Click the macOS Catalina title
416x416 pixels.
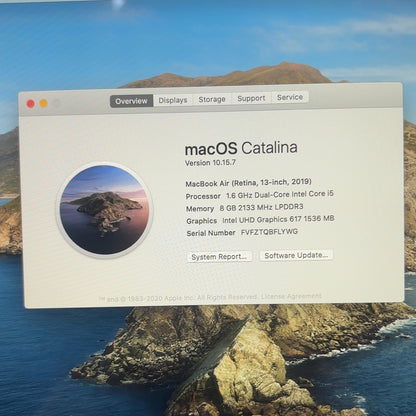tap(241, 148)
